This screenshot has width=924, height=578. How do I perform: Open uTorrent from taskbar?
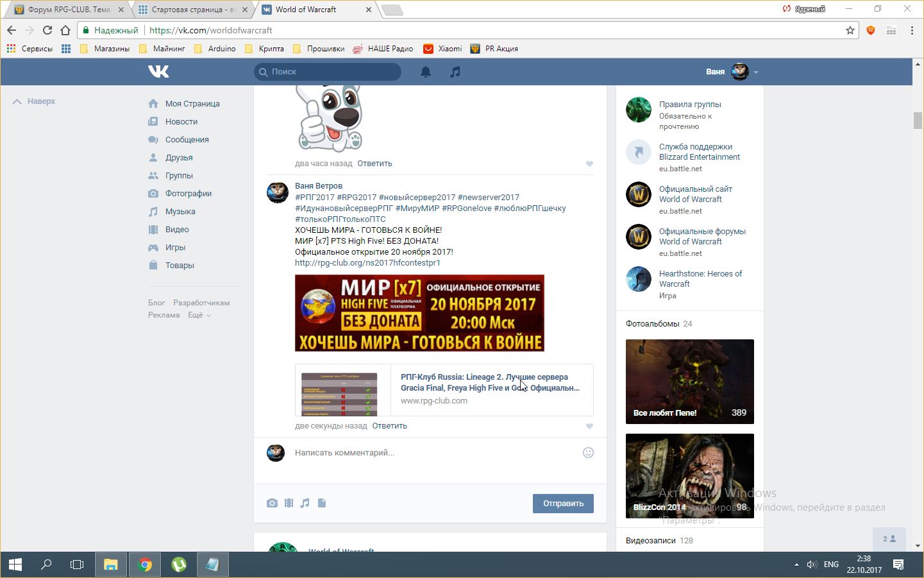(179, 565)
